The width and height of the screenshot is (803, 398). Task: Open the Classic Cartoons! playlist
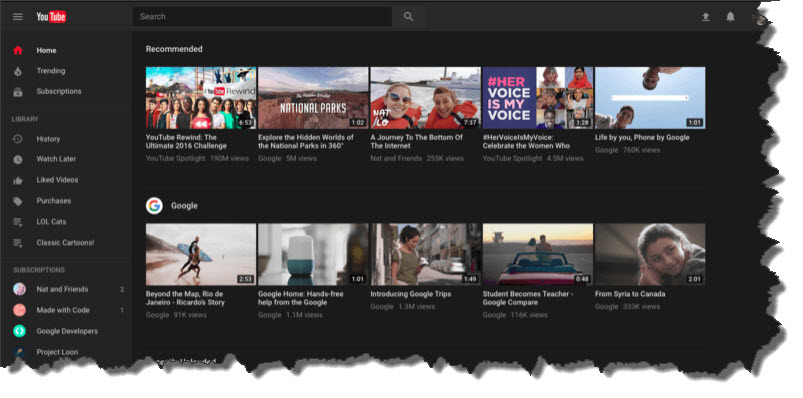[x=66, y=242]
